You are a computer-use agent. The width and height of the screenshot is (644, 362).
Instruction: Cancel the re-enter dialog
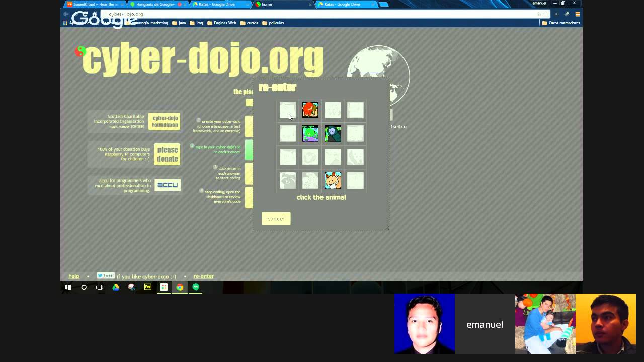tap(276, 218)
